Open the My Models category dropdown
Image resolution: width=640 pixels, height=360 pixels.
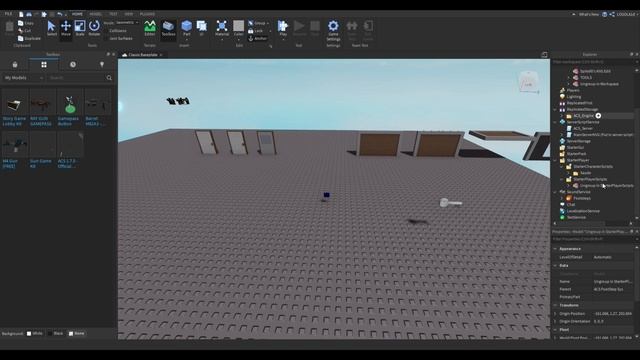pyautogui.click(x=23, y=78)
